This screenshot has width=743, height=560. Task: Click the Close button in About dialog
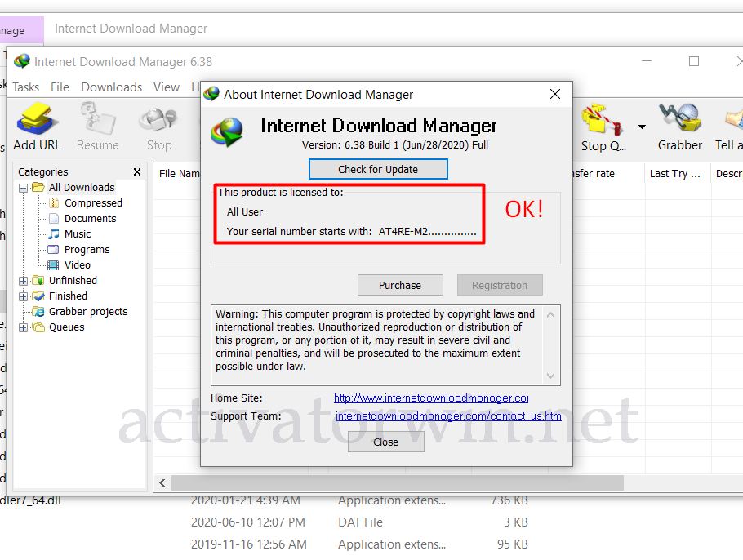[385, 442]
